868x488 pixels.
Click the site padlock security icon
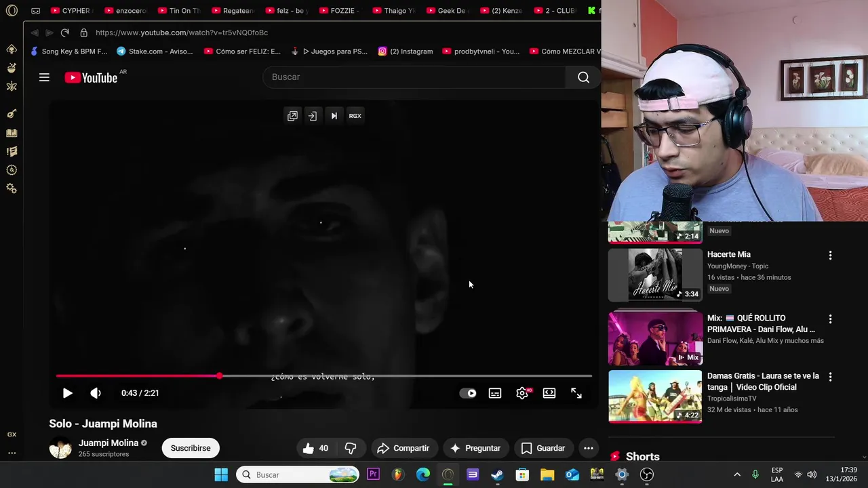[83, 33]
